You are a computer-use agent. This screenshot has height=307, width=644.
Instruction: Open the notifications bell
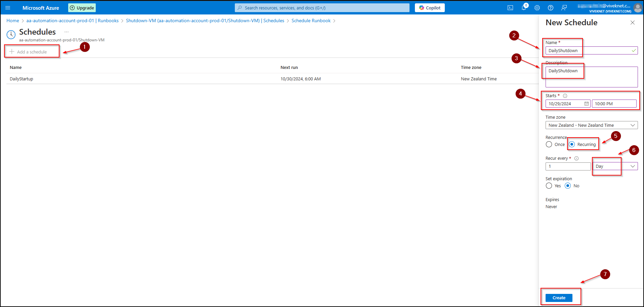tap(523, 8)
